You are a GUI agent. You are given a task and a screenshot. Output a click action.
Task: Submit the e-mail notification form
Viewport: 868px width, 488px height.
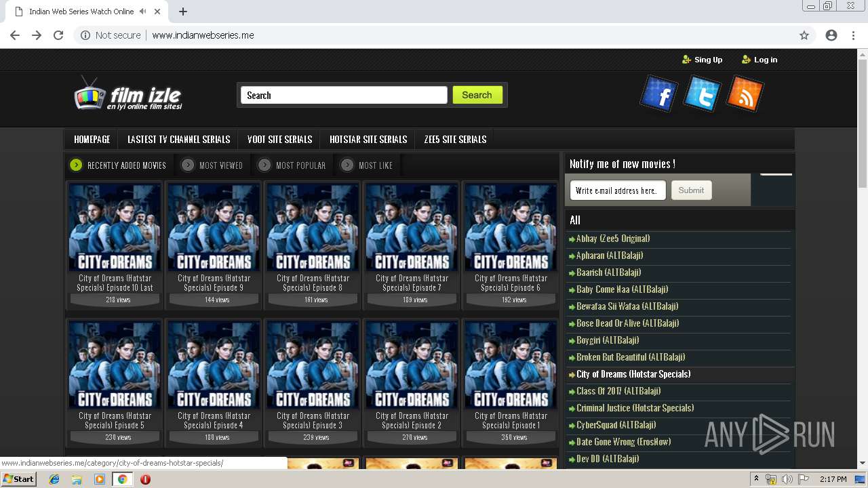coord(691,190)
